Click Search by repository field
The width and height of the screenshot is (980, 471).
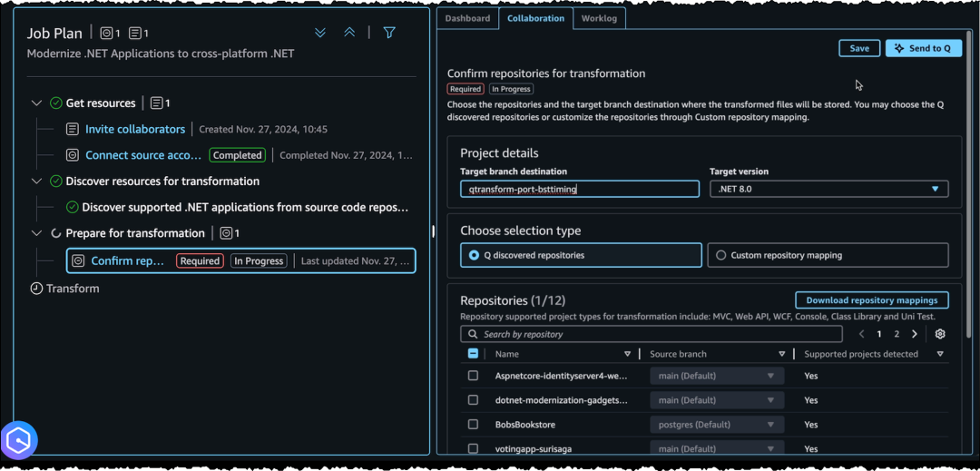pos(652,334)
